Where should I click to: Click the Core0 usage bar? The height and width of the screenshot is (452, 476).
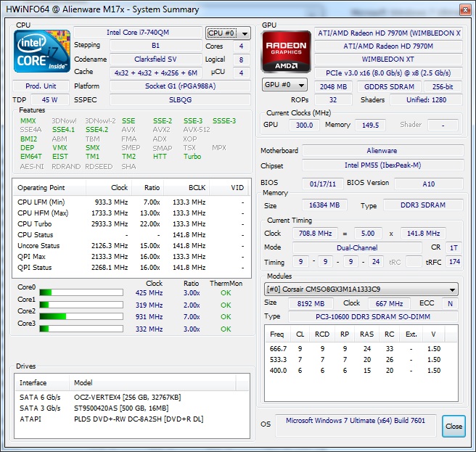(x=81, y=292)
